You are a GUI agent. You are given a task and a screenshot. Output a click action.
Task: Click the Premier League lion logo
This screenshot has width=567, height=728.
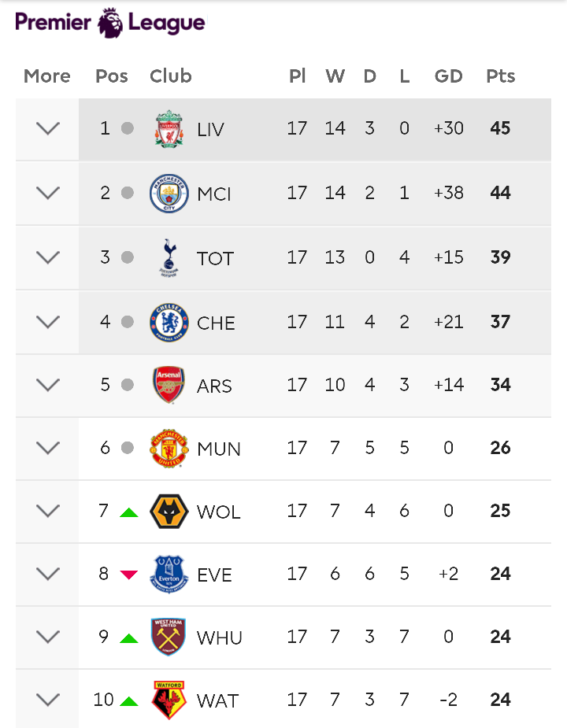coord(110,23)
